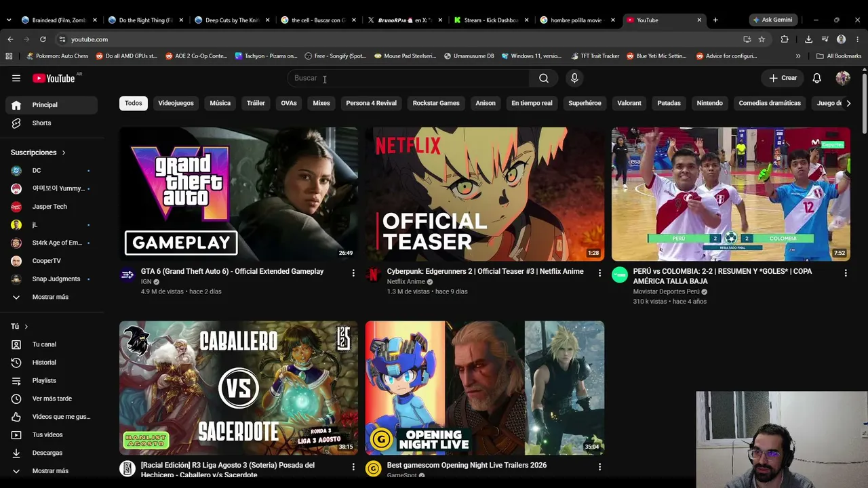Screen dimensions: 868x488
Task: Open Descargas in the sidebar
Action: pyautogui.click(x=52, y=453)
